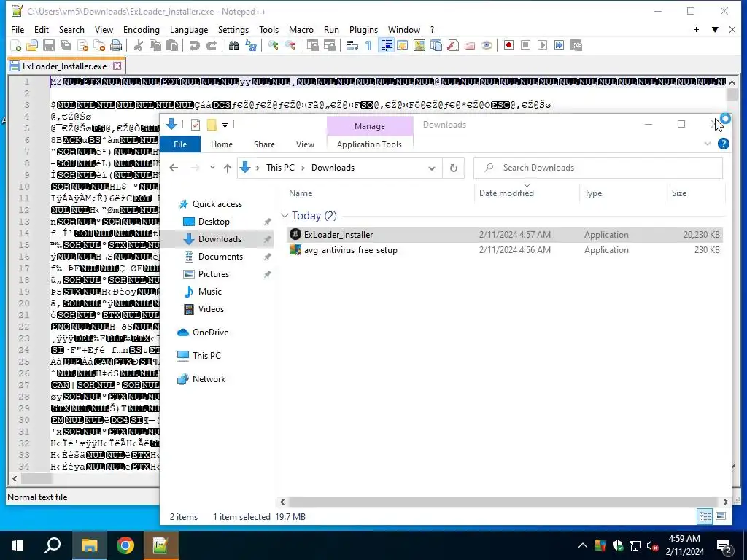Screen dimensions: 747x560
Task: Open Documents in Quick access
Action: coord(220,257)
